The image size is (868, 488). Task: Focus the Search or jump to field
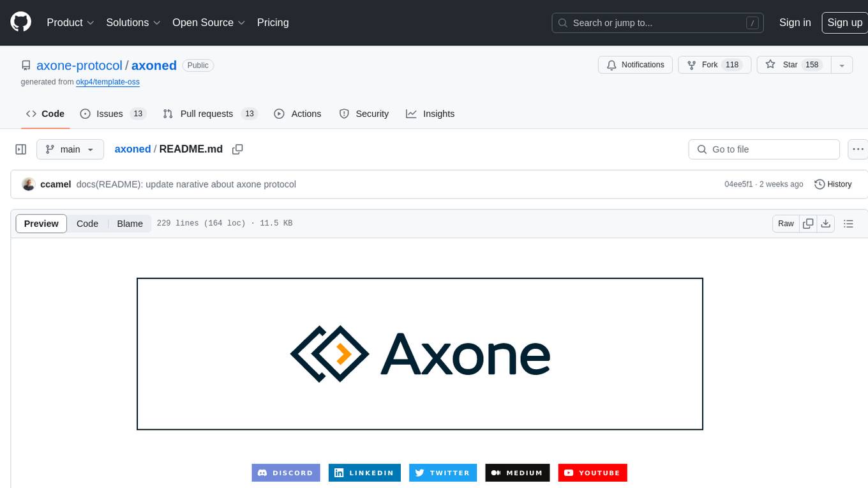pos(659,23)
